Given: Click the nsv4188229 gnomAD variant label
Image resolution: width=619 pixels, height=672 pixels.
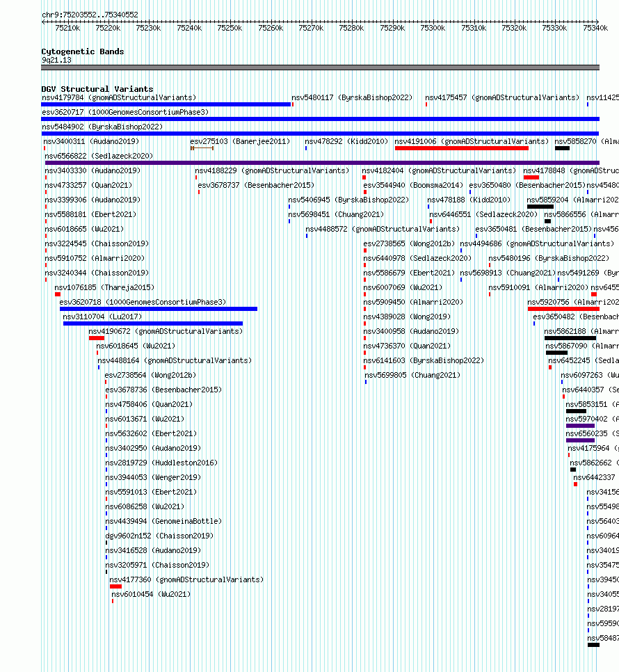Looking at the screenshot, I should [272, 170].
